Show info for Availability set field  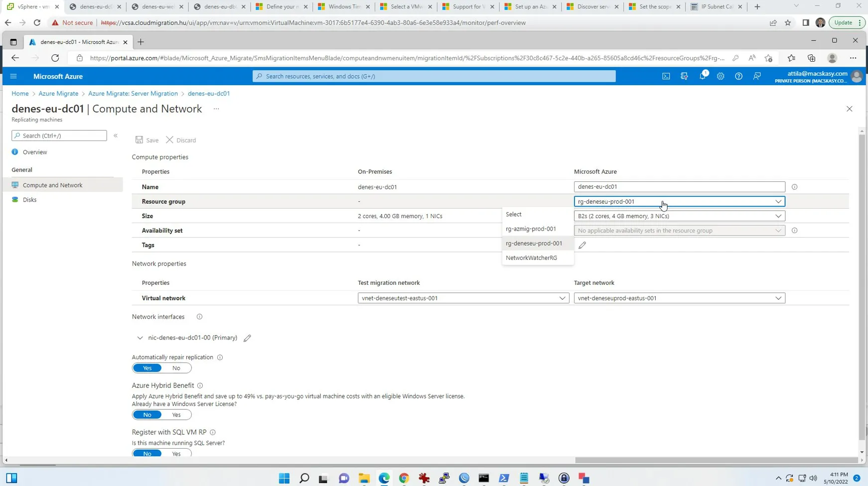coord(795,231)
